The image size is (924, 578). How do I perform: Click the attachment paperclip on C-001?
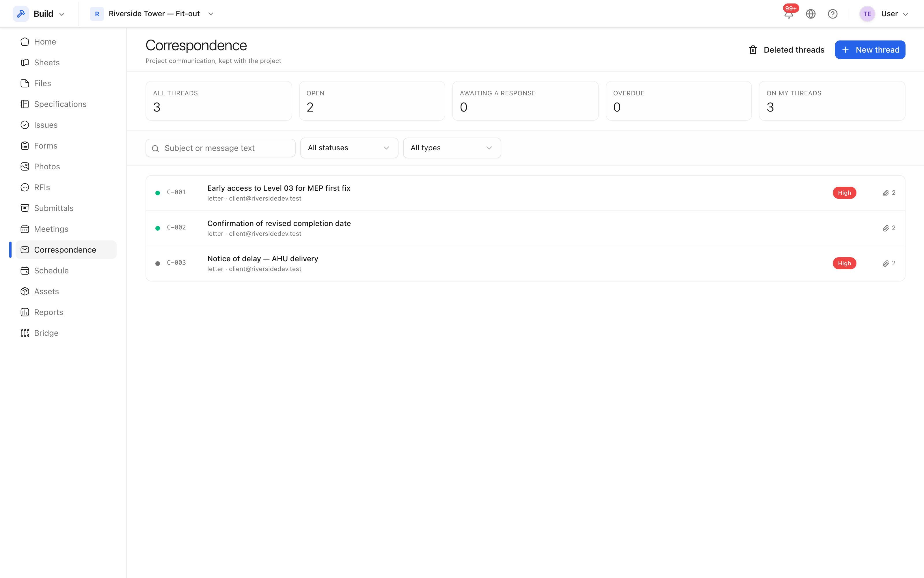[x=885, y=193]
